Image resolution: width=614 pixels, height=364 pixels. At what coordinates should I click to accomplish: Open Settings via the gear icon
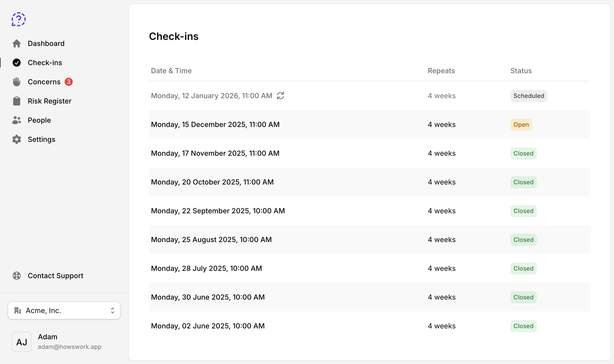click(17, 139)
